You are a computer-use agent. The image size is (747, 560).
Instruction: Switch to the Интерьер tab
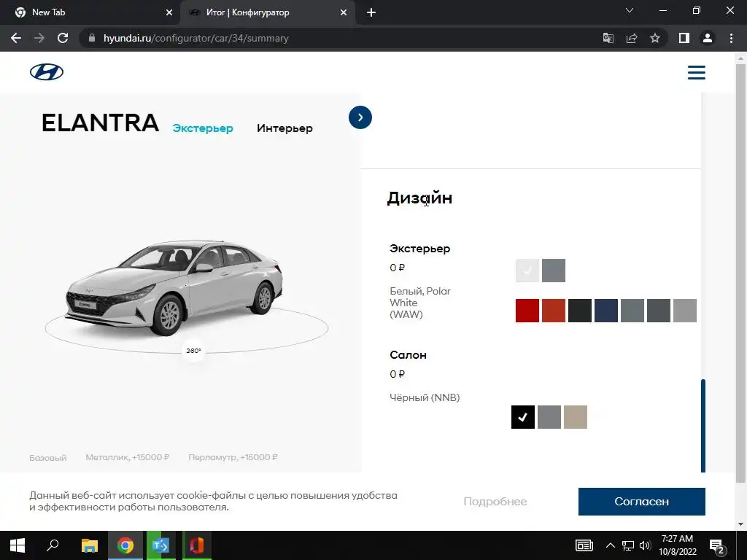[x=285, y=128]
